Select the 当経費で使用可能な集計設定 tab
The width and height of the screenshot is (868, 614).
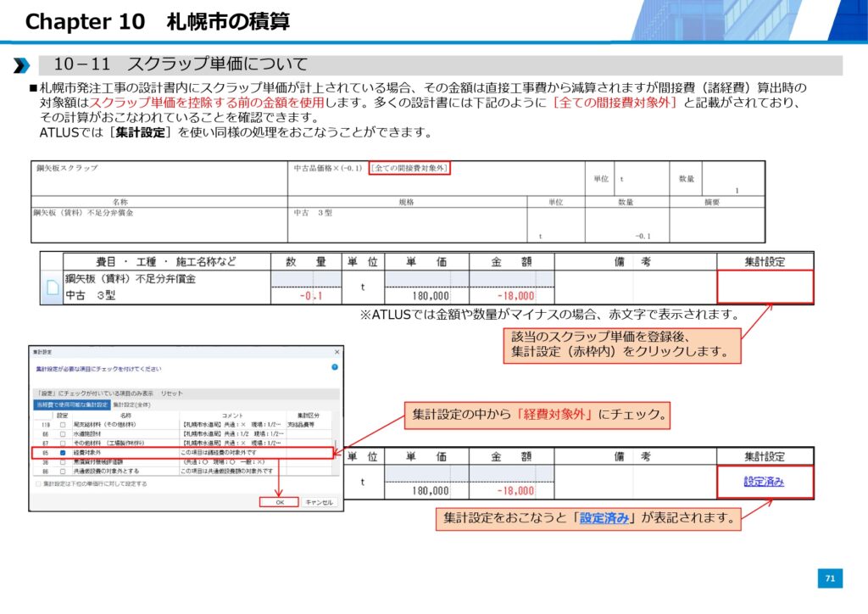(x=72, y=405)
